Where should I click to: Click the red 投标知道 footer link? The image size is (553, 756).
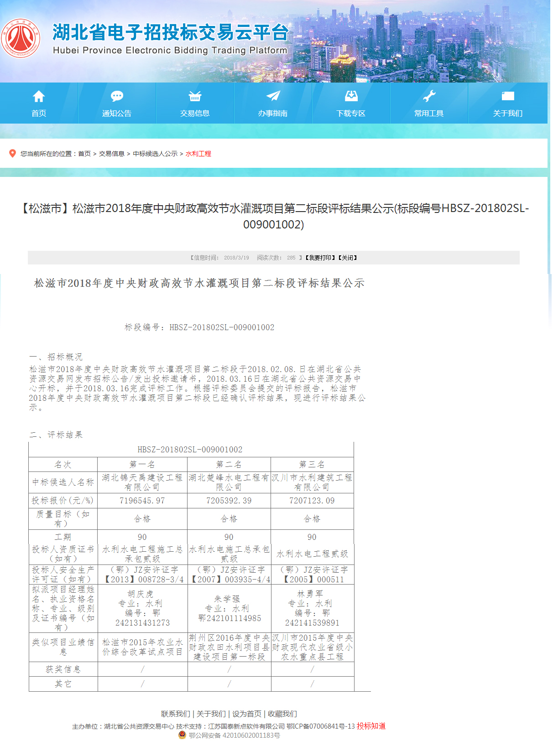click(371, 726)
